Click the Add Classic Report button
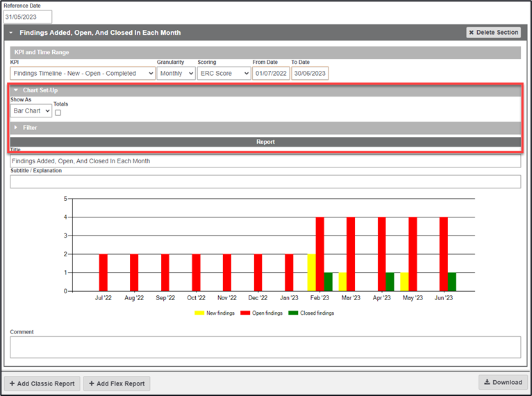The width and height of the screenshot is (532, 396). point(42,383)
